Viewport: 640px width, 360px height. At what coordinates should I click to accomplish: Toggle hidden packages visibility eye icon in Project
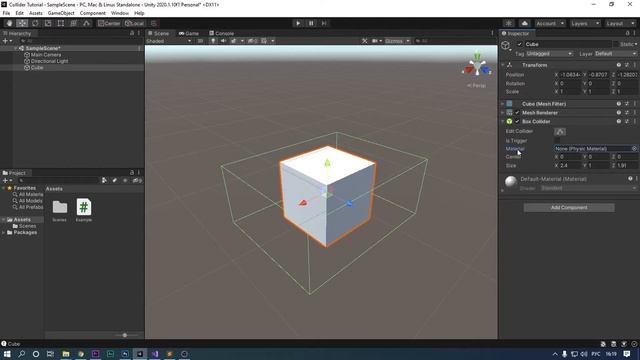(137, 180)
